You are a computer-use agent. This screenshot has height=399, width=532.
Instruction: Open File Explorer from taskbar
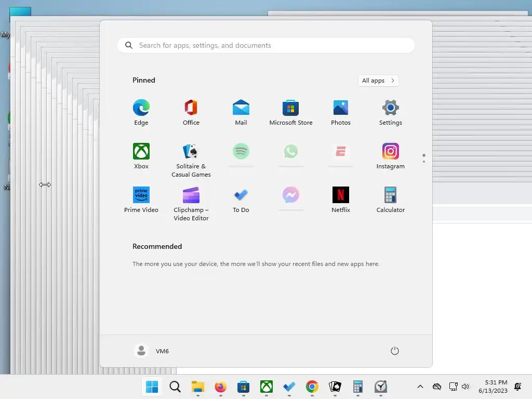coord(198,387)
